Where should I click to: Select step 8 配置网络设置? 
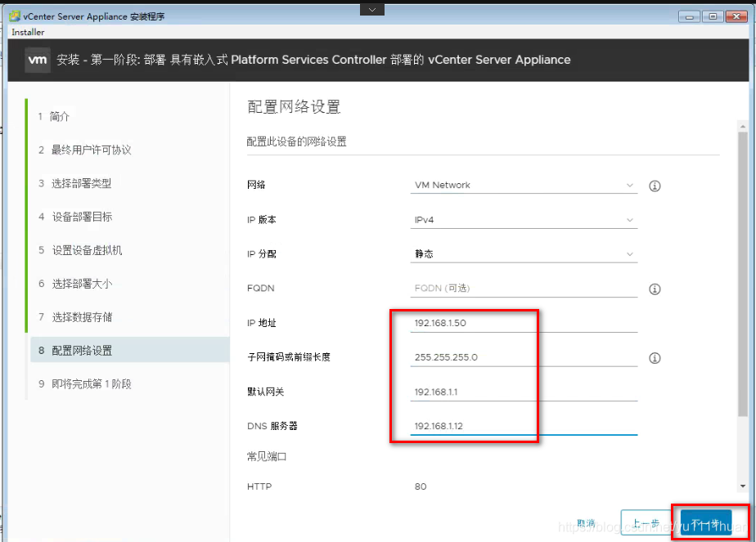[130, 350]
